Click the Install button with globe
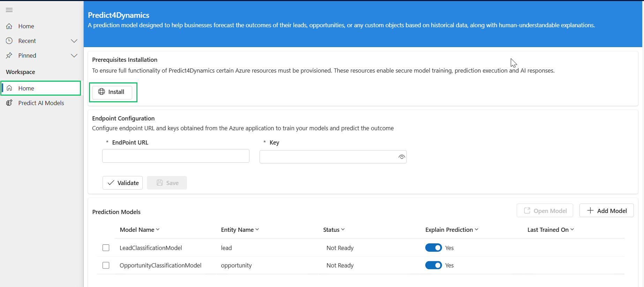 [112, 92]
